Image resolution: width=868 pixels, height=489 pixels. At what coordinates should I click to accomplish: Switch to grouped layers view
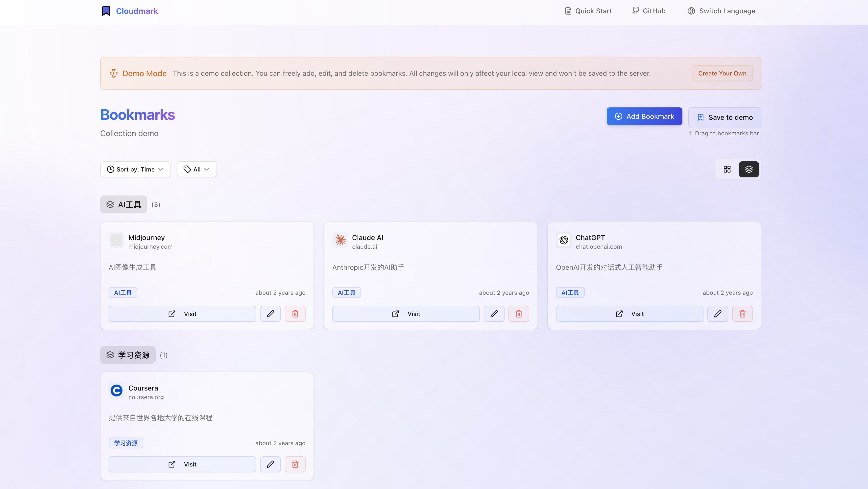pyautogui.click(x=749, y=169)
